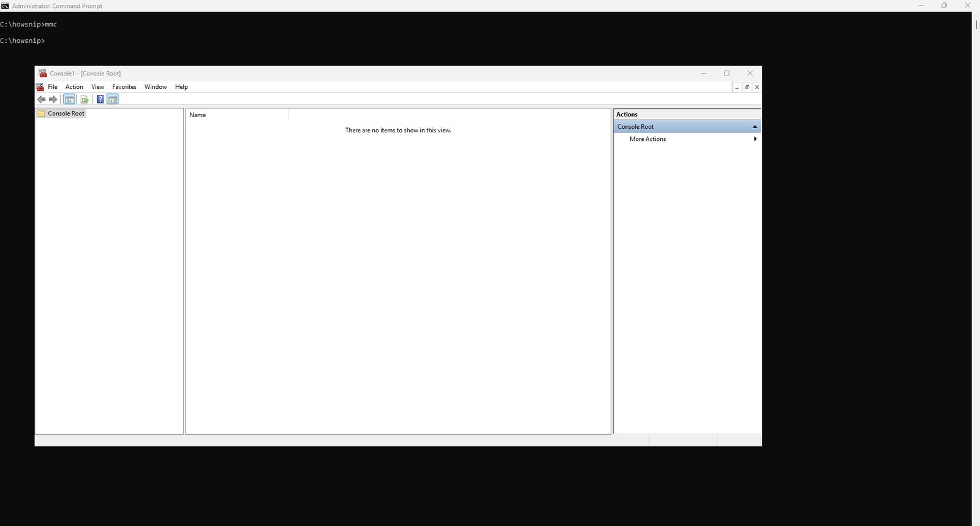The image size is (980, 526).
Task: Close the inner Console Root child window
Action: click(x=757, y=87)
